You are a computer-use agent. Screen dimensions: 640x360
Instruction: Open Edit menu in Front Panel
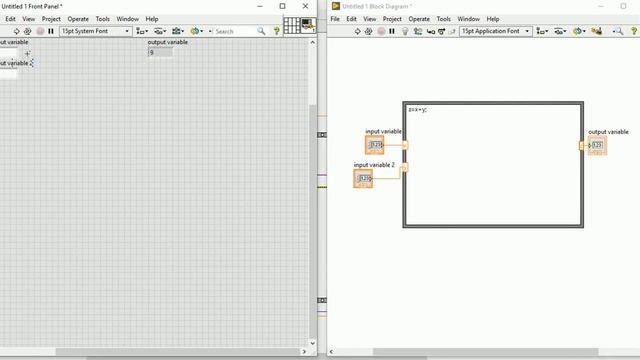(x=10, y=19)
